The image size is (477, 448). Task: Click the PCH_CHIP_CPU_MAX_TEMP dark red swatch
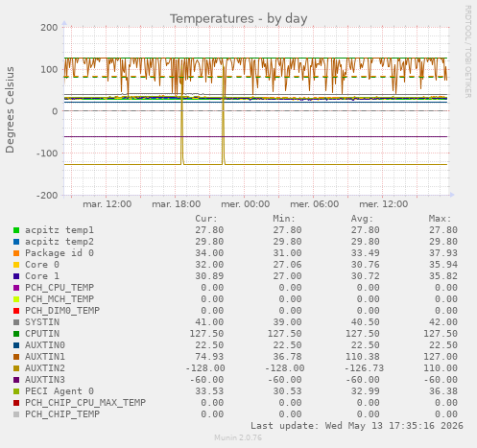coord(16,403)
